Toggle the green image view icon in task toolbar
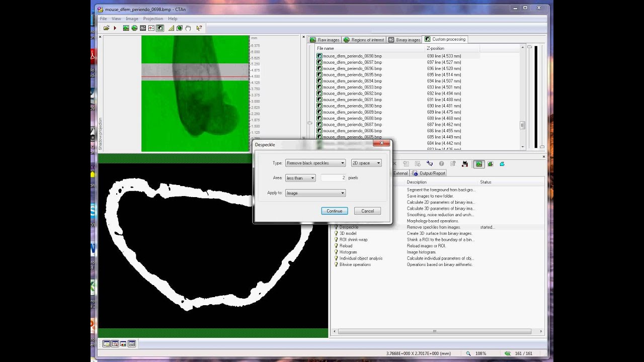 click(479, 164)
